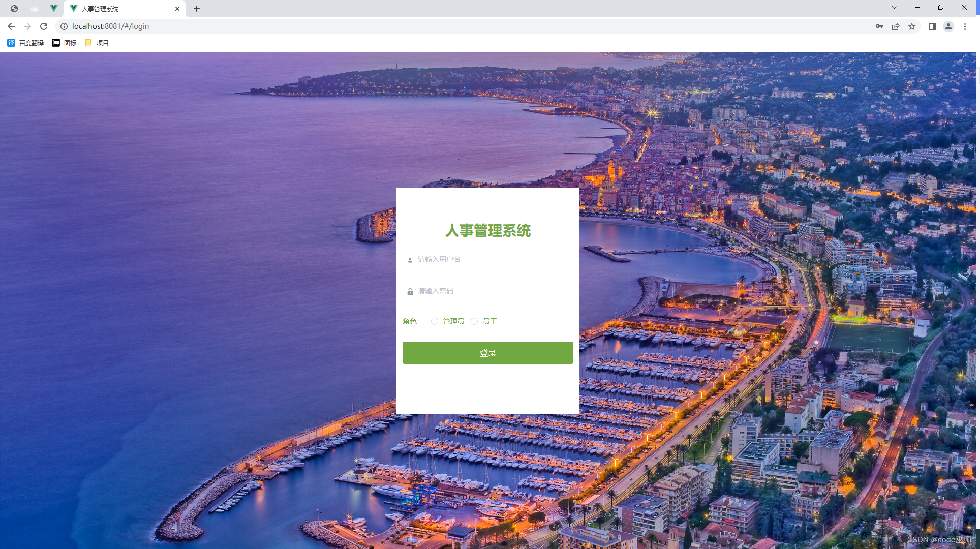The height and width of the screenshot is (549, 980).
Task: Open the Chrome profile avatar
Action: (x=948, y=26)
